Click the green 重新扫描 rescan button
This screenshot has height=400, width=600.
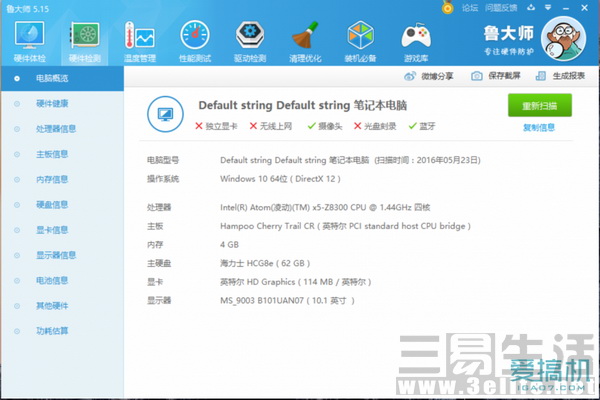coord(540,105)
